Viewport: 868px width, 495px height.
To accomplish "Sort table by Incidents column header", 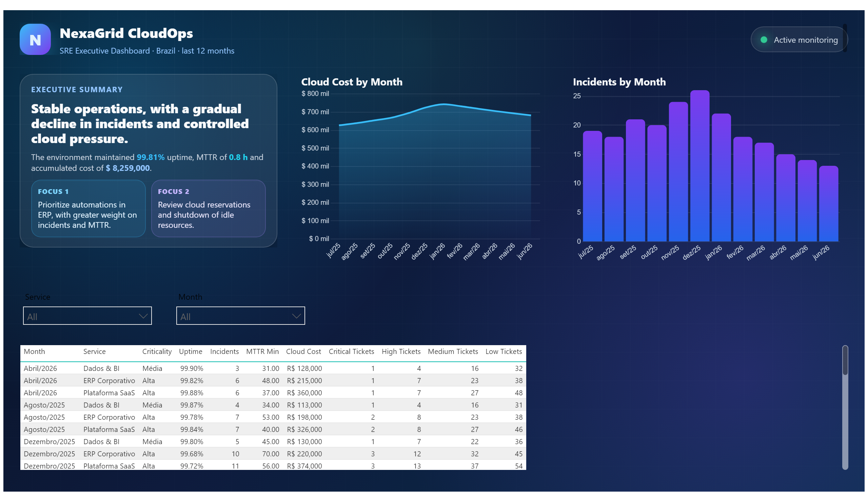I will (224, 352).
